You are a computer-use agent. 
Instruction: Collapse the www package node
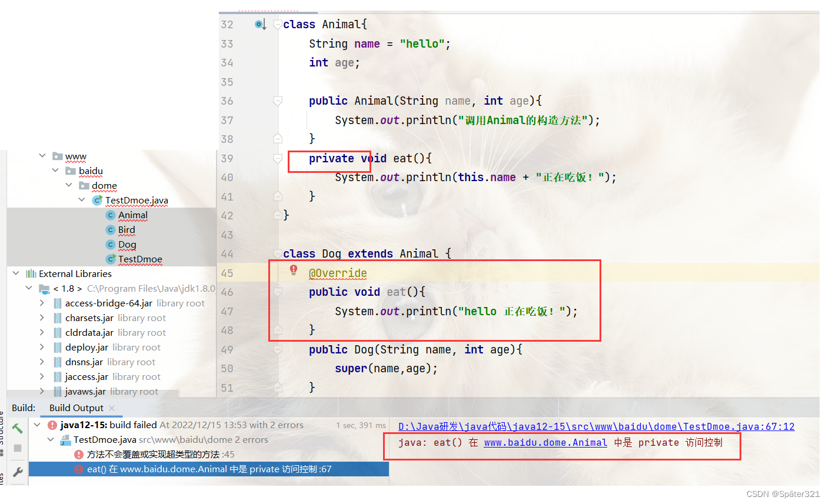coord(42,156)
